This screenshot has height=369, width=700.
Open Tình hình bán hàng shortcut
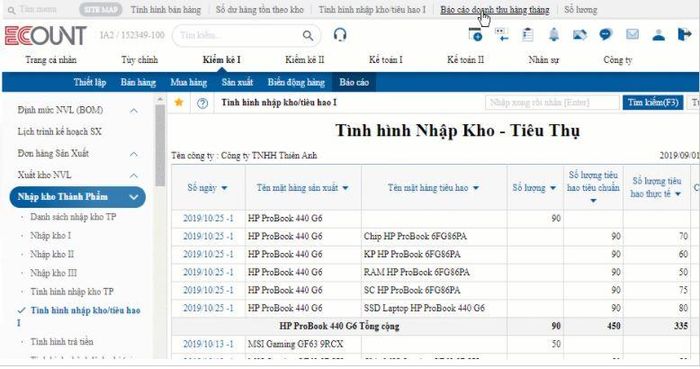[x=166, y=9]
